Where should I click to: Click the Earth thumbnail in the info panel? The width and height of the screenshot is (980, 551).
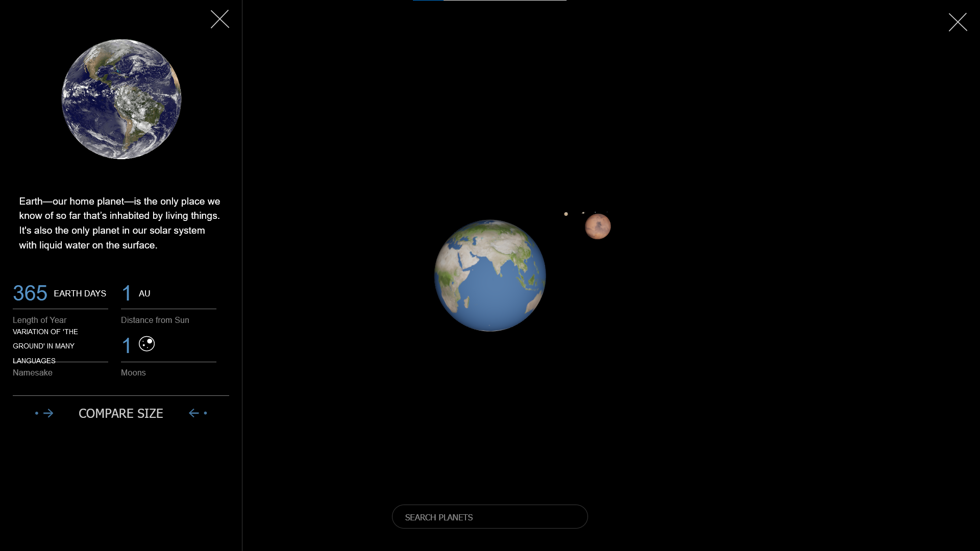pos(121,99)
